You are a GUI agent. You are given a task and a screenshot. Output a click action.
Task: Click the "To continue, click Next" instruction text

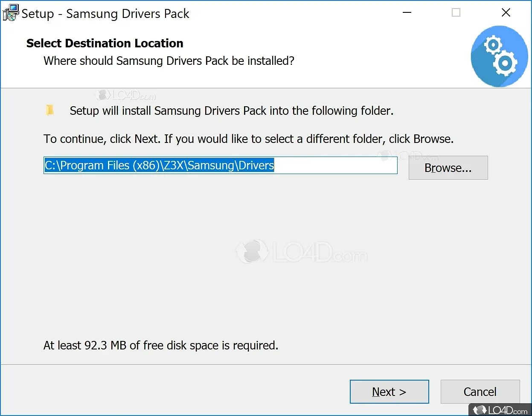pos(248,139)
